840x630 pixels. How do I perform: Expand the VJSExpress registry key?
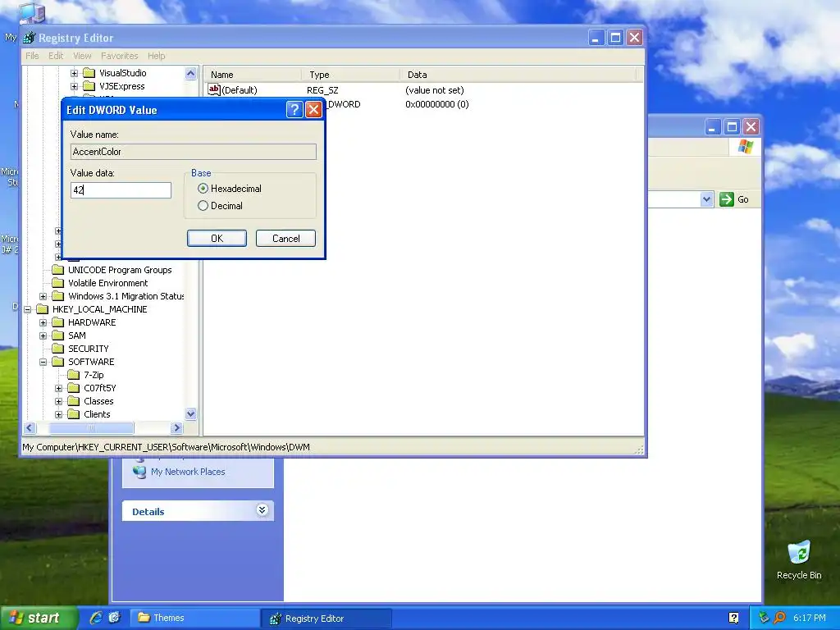click(x=74, y=86)
